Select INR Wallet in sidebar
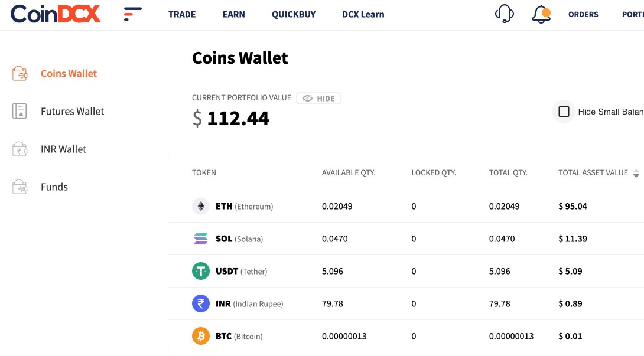The image size is (644, 356). coord(63,149)
